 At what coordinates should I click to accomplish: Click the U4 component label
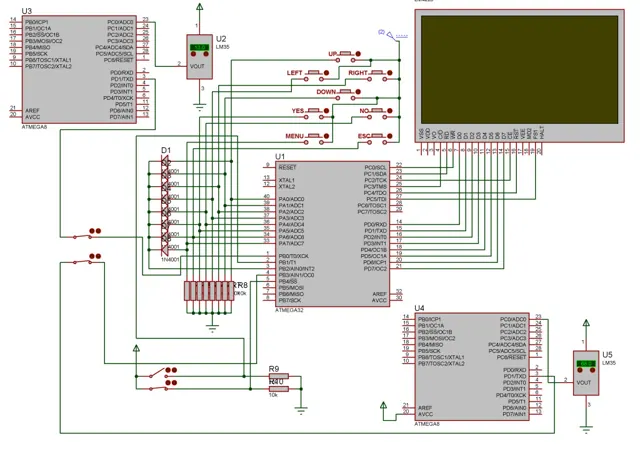click(420, 308)
